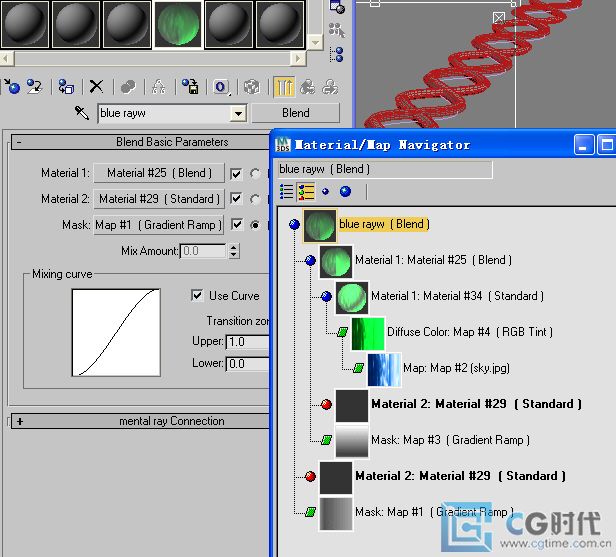Click Assign Material to Selection icon
This screenshot has width=616, height=557.
pyautogui.click(x=66, y=86)
